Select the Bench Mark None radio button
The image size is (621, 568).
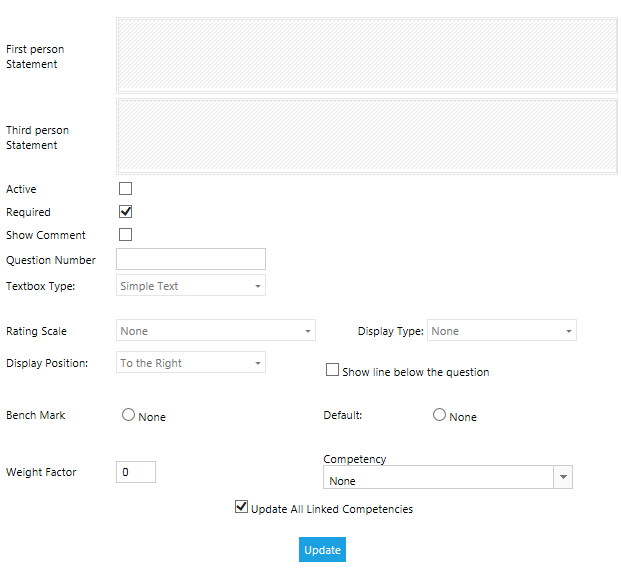click(x=128, y=415)
